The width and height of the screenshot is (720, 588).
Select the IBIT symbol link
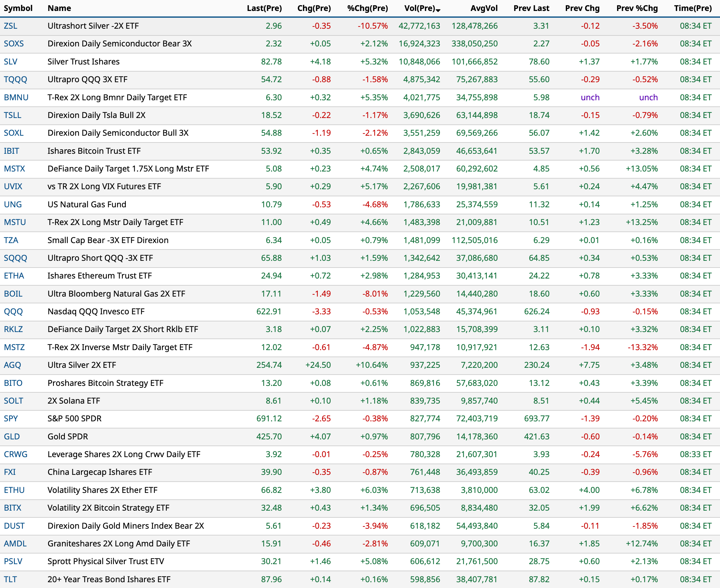(12, 151)
